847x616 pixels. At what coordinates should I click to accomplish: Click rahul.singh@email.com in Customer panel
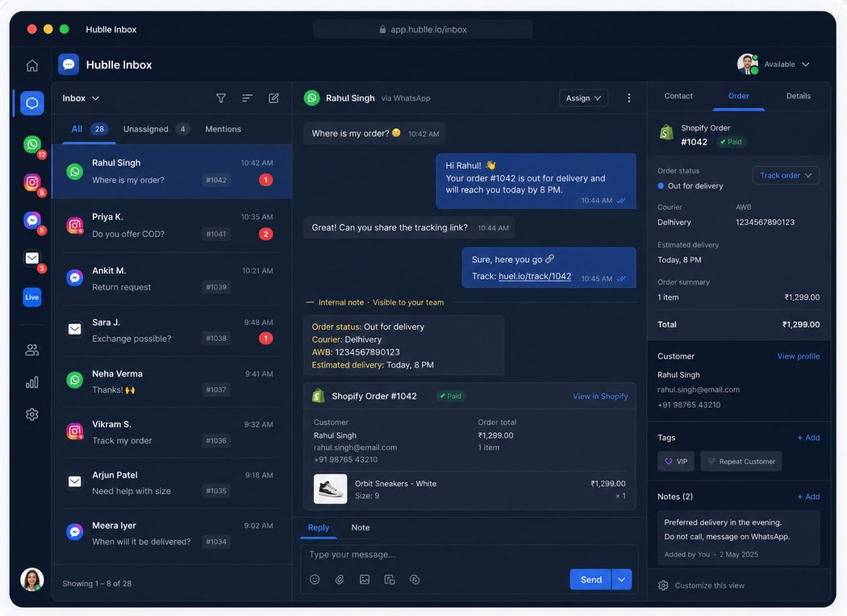click(x=699, y=389)
